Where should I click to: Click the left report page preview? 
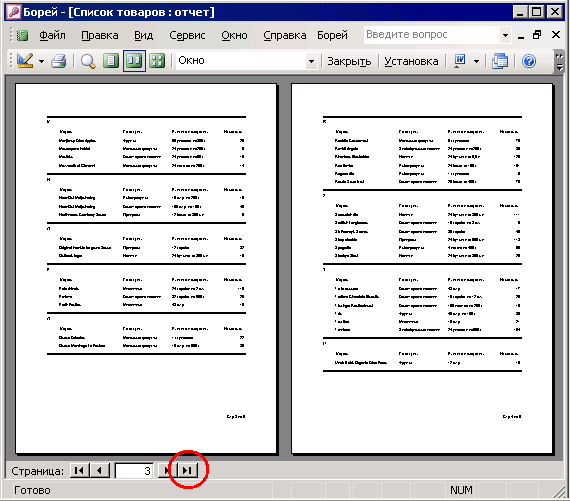pyautogui.click(x=146, y=269)
